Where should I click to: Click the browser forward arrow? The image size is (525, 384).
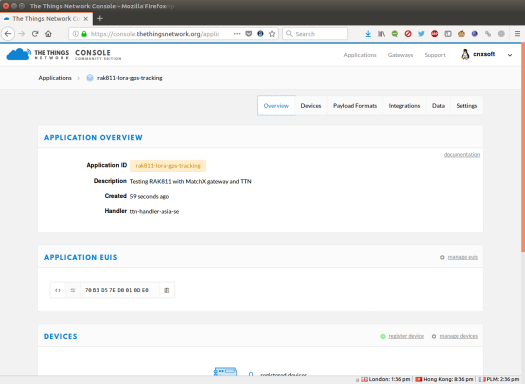click(x=22, y=34)
